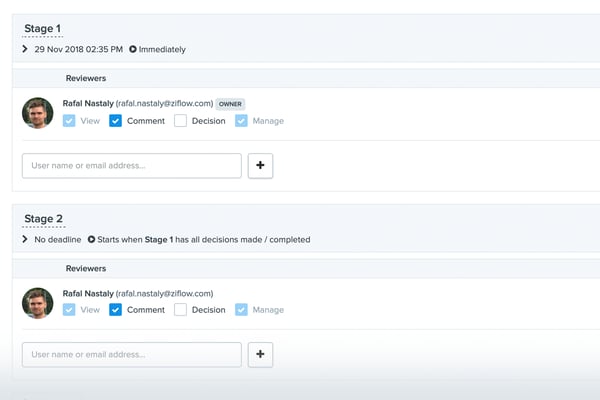Expand Stage 1 deadline chevron
This screenshot has width=600, height=400.
26,49
